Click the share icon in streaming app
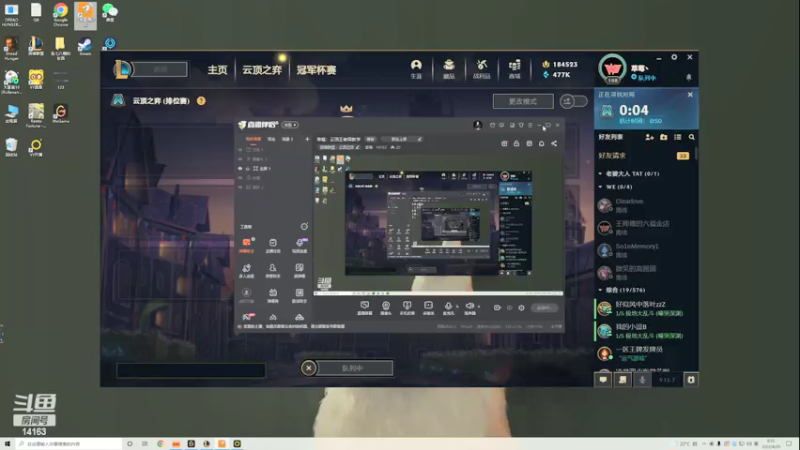This screenshot has width=800, height=450. pos(554,143)
